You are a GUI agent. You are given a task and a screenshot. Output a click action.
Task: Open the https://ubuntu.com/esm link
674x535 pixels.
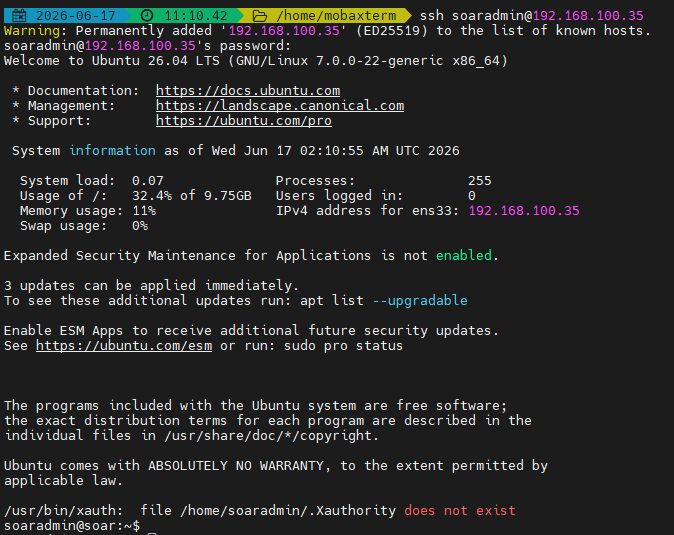pyautogui.click(x=124, y=345)
